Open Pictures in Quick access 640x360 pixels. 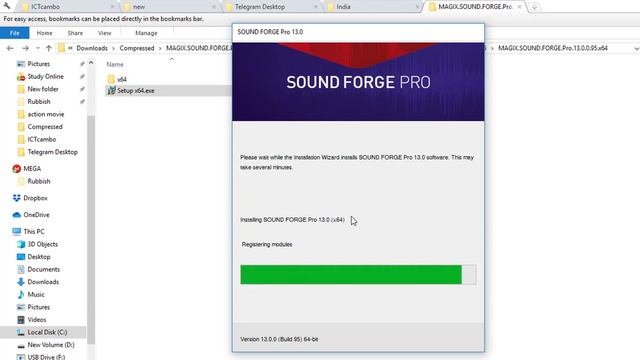[39, 64]
